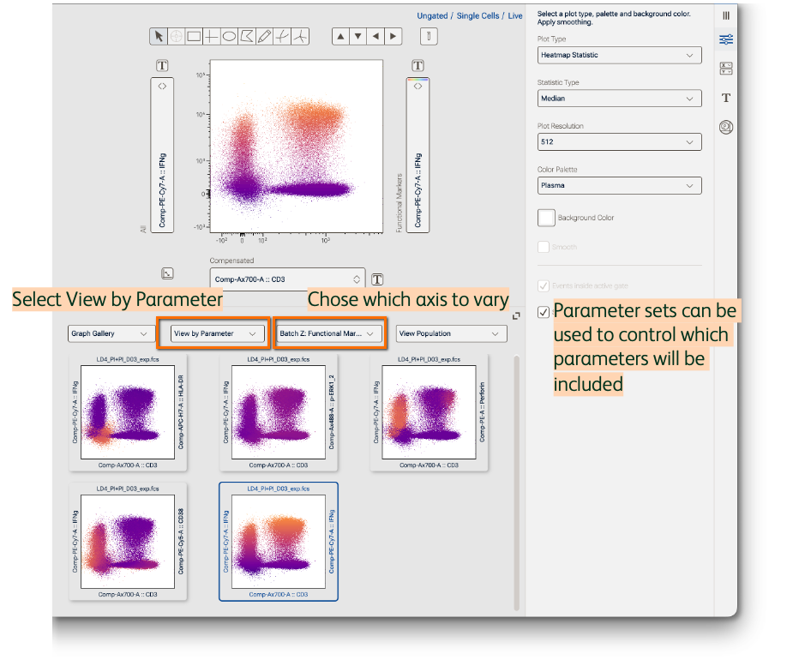
Task: Open the text annotation panel in sidebar
Action: (x=726, y=98)
